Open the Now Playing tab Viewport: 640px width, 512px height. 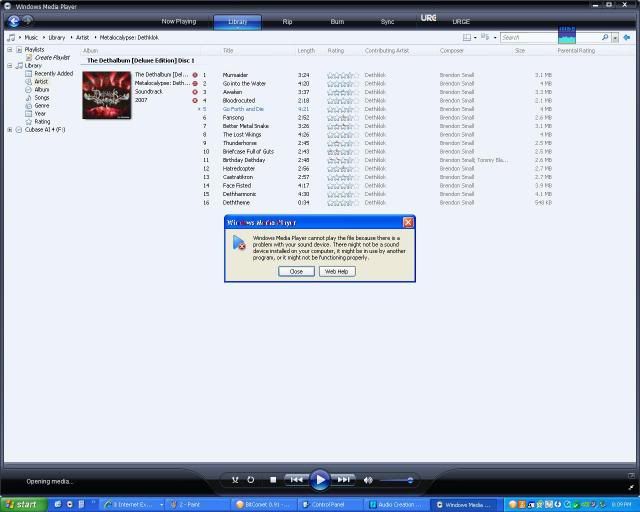pyautogui.click(x=179, y=21)
